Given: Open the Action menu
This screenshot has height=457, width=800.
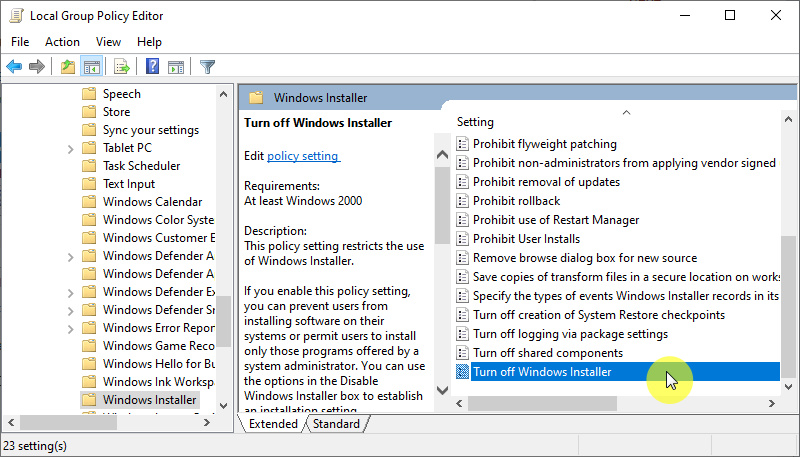Looking at the screenshot, I should point(62,42).
